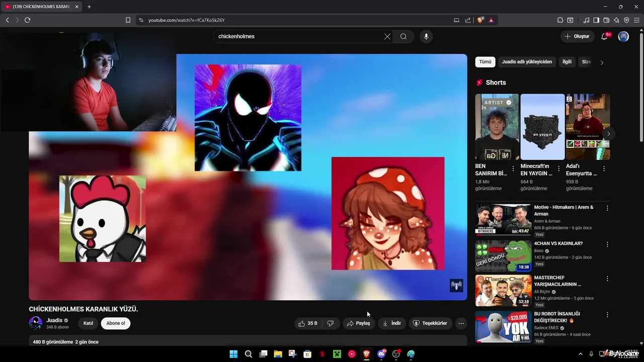Open the Brave Wallet icon

pos(606,20)
